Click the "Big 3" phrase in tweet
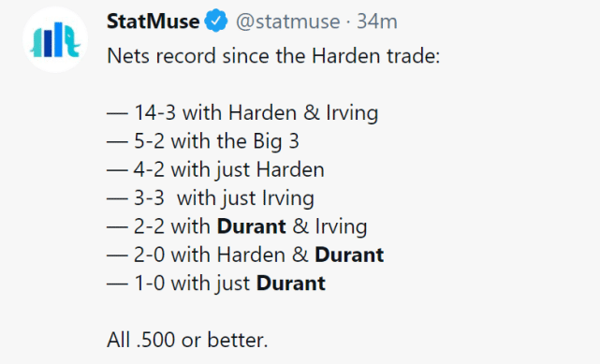 [x=271, y=141]
